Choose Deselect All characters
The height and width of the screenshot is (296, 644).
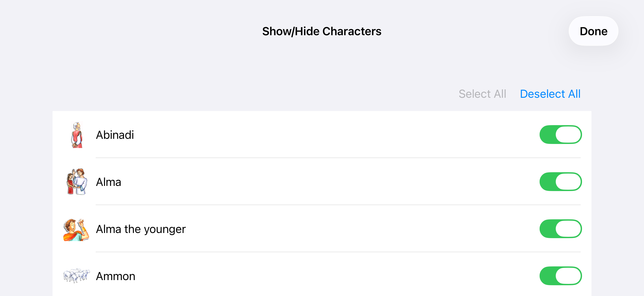[550, 94]
